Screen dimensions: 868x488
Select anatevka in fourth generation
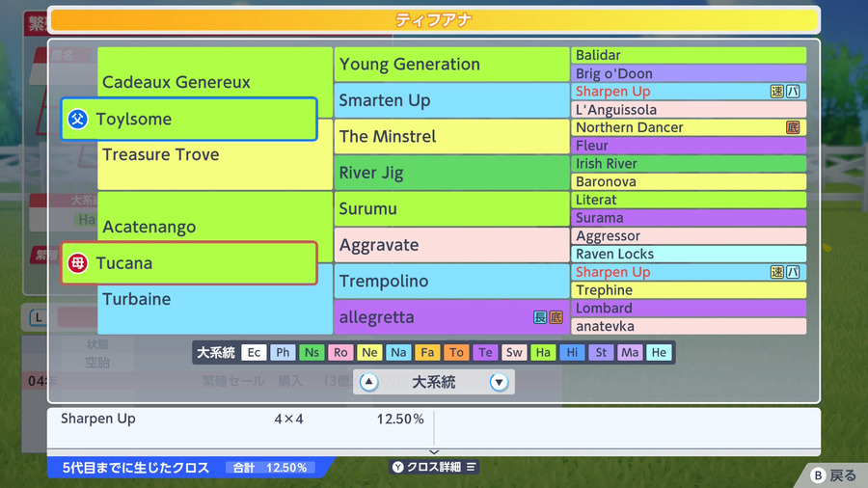click(689, 326)
